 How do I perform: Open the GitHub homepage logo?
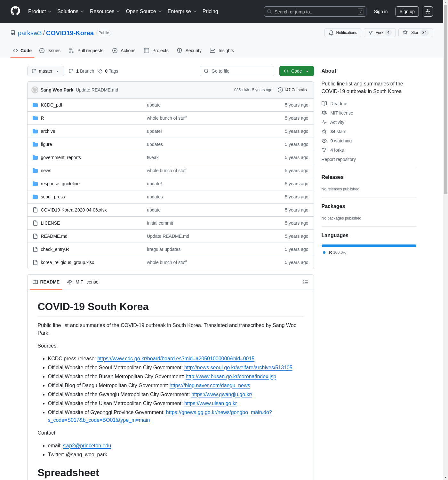pos(15,11)
